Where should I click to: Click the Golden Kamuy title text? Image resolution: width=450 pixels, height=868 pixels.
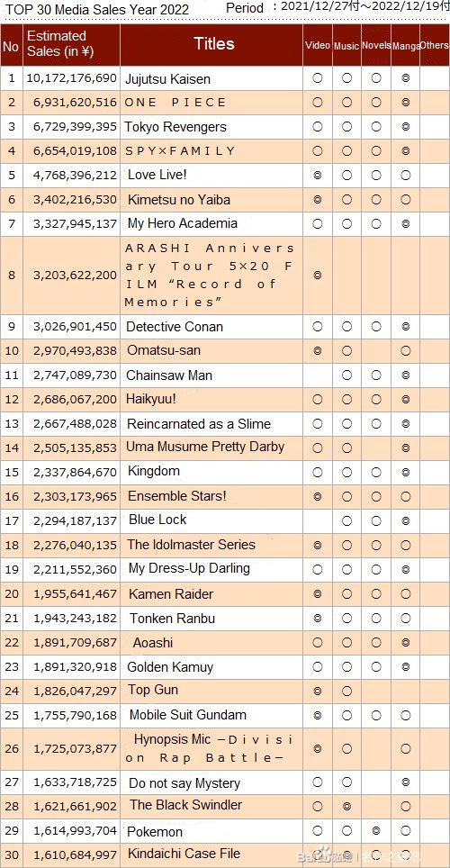pyautogui.click(x=170, y=667)
